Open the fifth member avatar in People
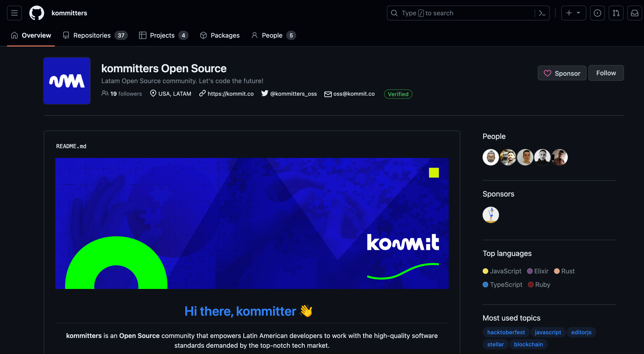This screenshot has width=644, height=354. tap(560, 157)
